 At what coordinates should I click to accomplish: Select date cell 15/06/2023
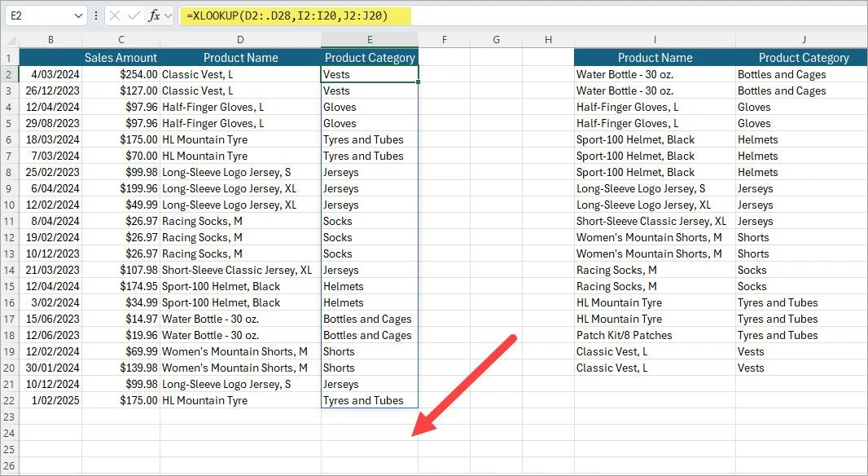click(50, 319)
